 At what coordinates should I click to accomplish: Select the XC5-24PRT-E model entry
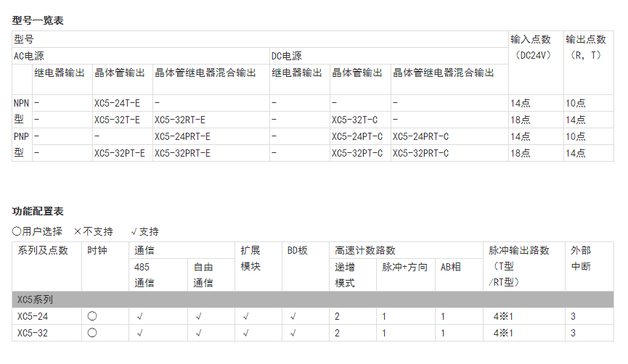[x=182, y=136]
